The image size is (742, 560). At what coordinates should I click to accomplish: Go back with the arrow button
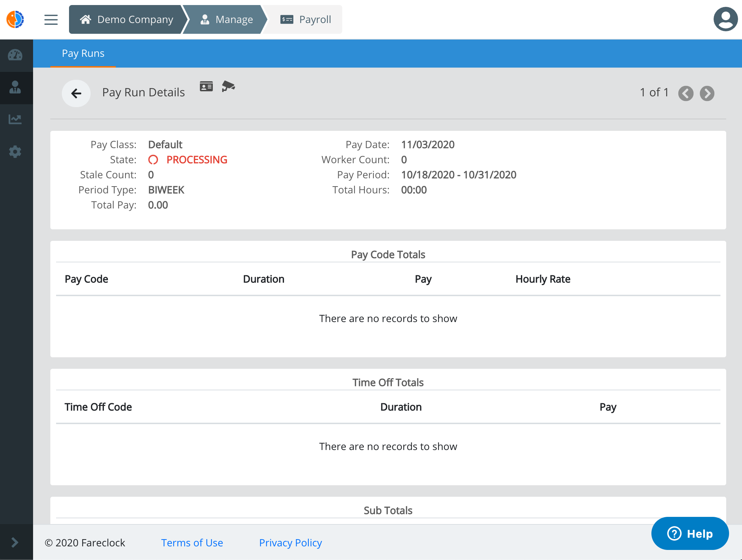[x=76, y=93]
